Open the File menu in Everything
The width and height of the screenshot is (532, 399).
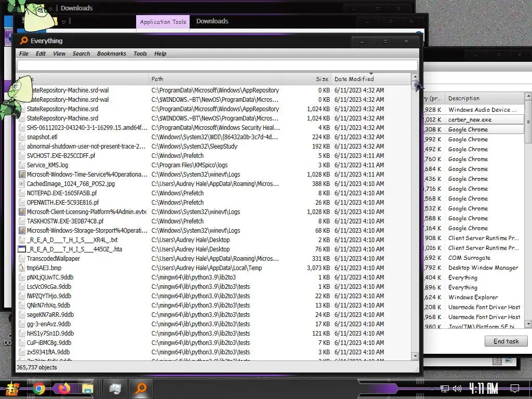(x=24, y=54)
